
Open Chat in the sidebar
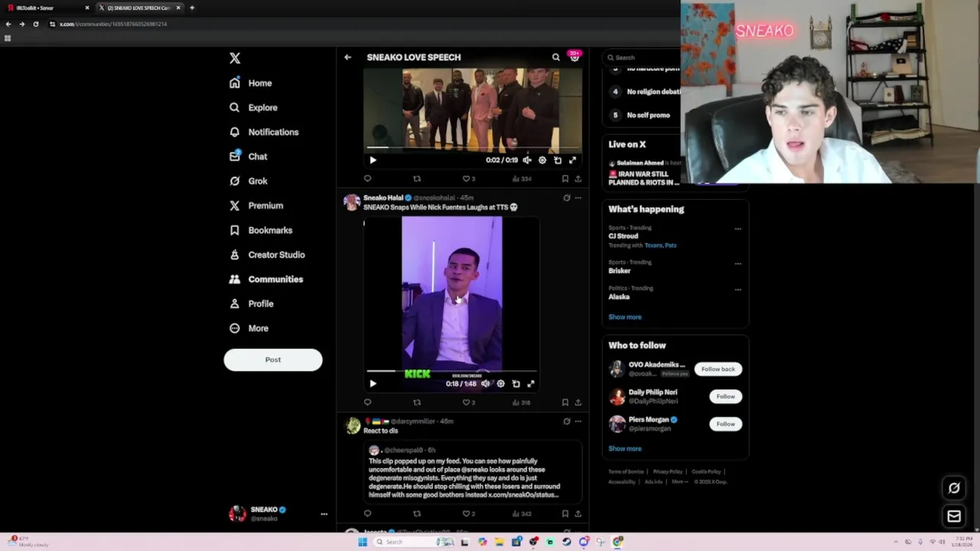coord(248,156)
